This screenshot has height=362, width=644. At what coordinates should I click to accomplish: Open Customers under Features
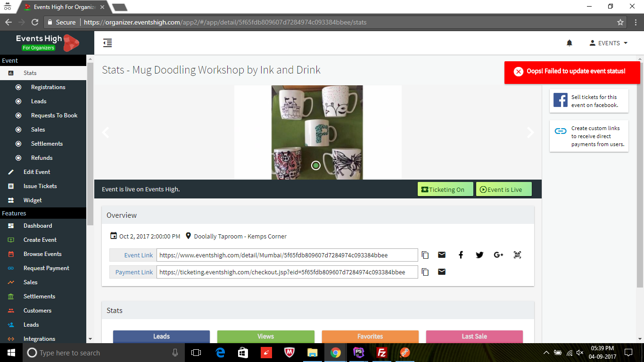click(43, 311)
